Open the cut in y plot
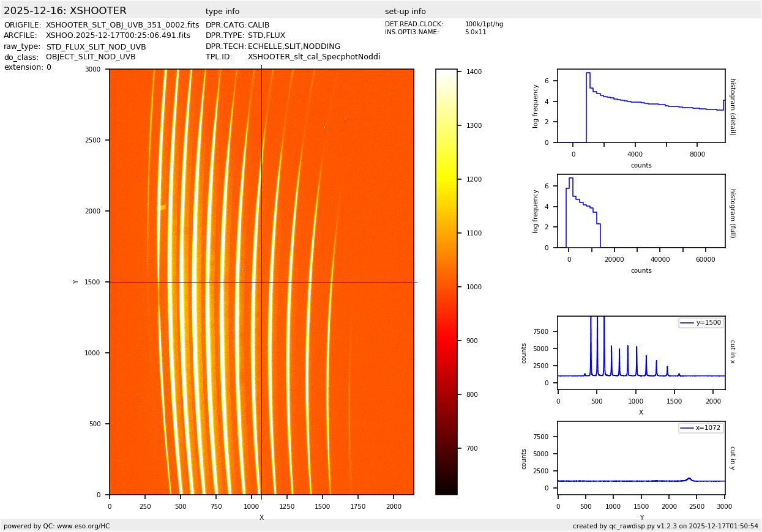Image resolution: width=762 pixels, height=532 pixels. point(641,458)
